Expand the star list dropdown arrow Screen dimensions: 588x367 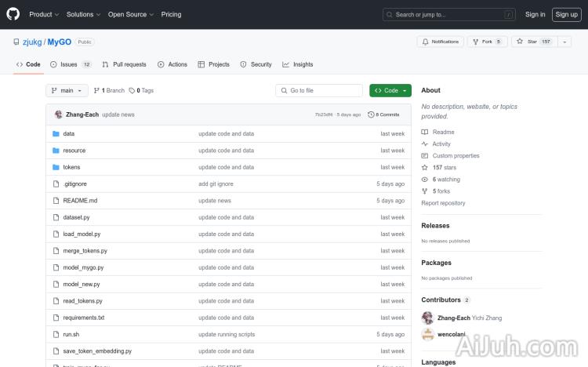564,42
